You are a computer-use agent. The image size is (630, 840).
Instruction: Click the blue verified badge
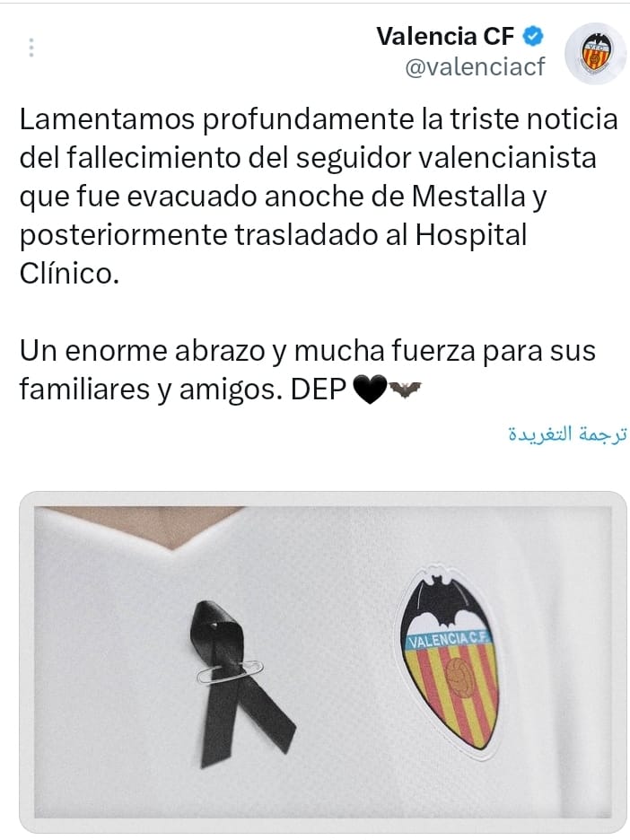(x=532, y=36)
